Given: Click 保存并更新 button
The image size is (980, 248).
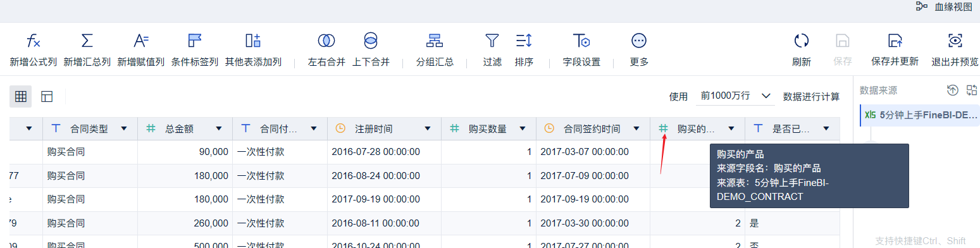Looking at the screenshot, I should 895,51.
